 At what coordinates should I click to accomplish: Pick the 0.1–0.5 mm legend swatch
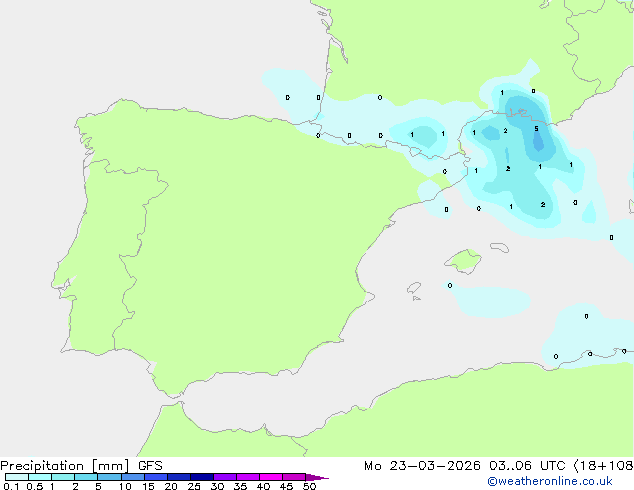click(x=17, y=477)
